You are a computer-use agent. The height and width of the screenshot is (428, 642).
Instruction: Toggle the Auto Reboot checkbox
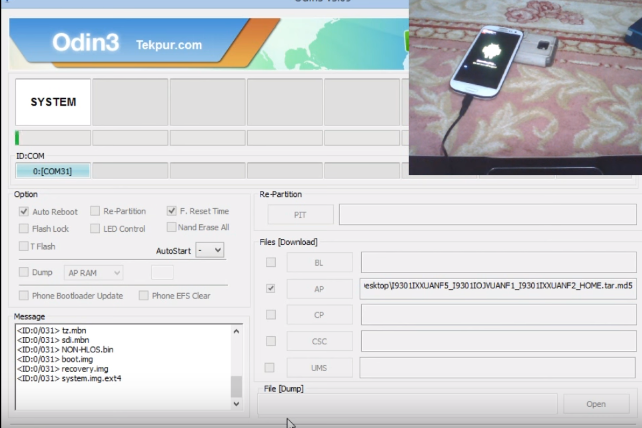pos(24,211)
